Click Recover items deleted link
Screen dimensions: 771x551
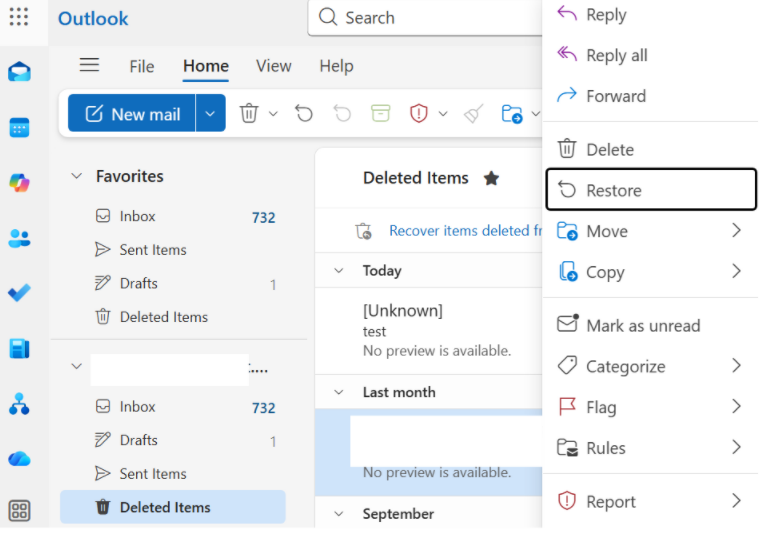point(465,231)
